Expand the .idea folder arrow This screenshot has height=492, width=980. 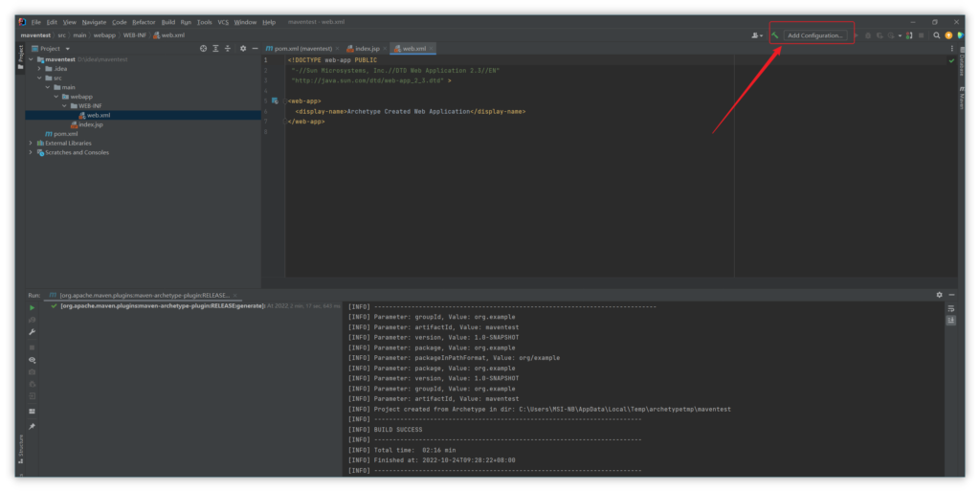(x=39, y=69)
